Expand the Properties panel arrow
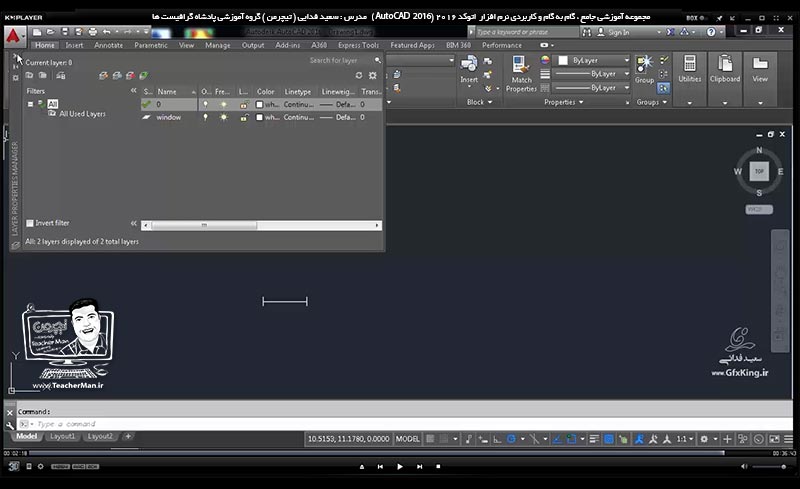Image resolution: width=800 pixels, height=489 pixels. click(581, 102)
